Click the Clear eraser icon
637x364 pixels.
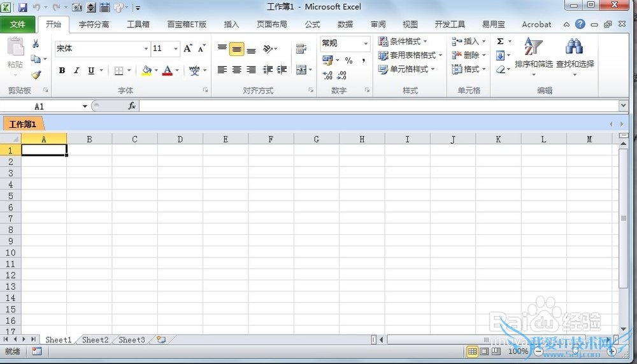(501, 69)
